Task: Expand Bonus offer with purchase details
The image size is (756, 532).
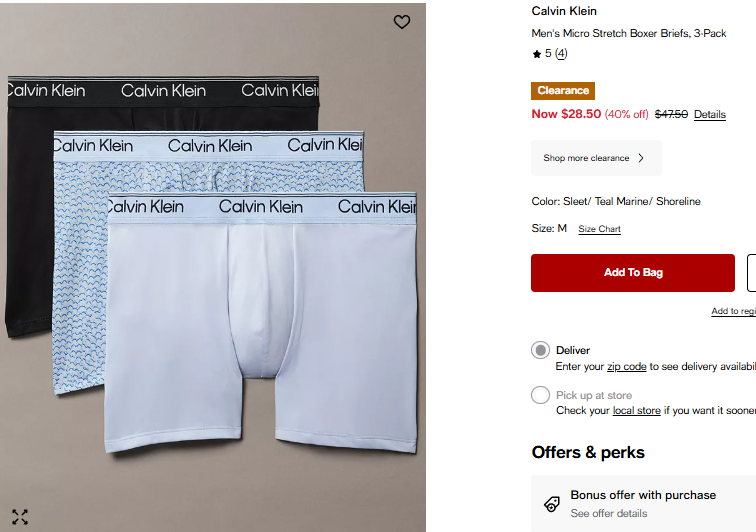Action: tap(643, 504)
